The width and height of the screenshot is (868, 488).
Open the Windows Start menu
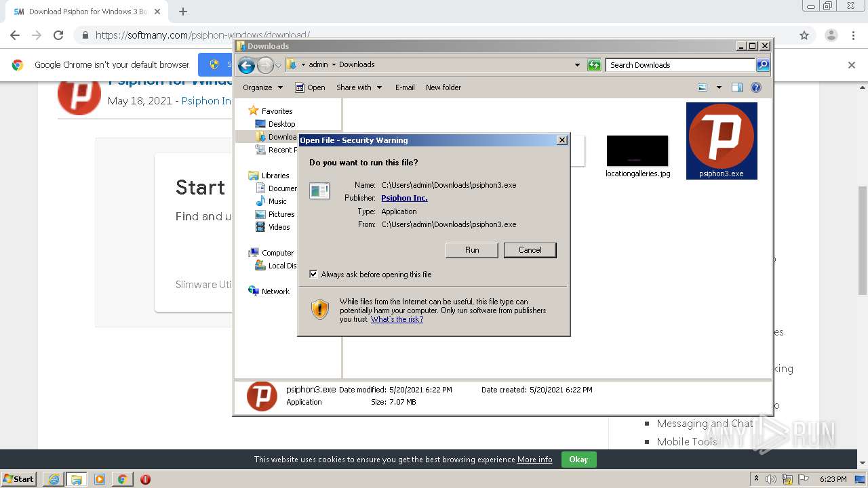tap(18, 479)
